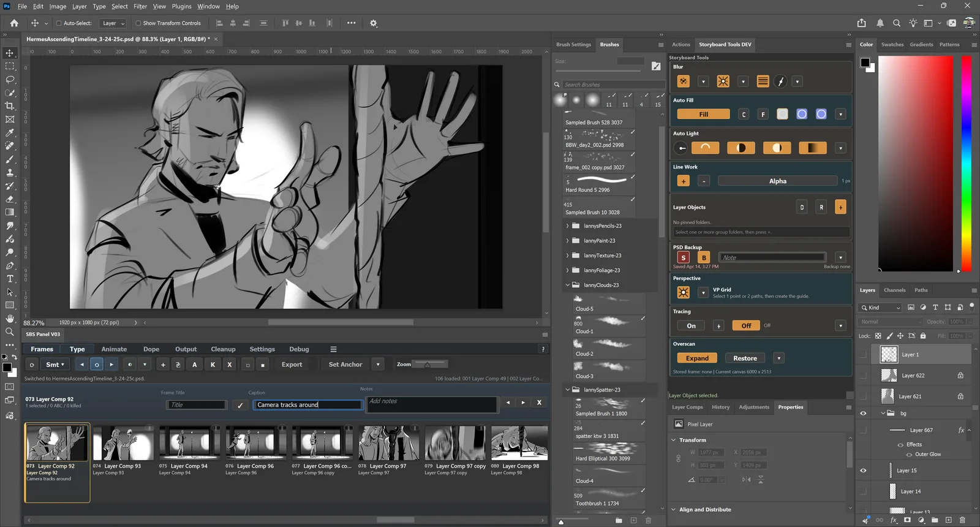Image resolution: width=980 pixels, height=527 pixels.
Task: Open the Animate tab in SBS panel
Action: click(x=114, y=349)
